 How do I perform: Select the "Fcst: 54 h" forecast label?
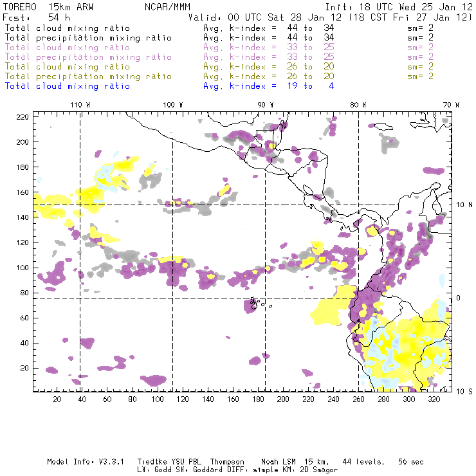click(36, 17)
